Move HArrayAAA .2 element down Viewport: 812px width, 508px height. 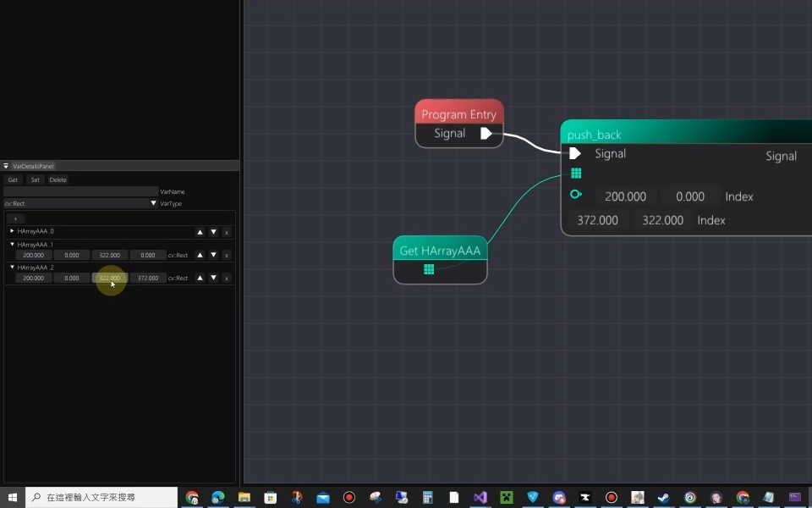[x=213, y=278]
